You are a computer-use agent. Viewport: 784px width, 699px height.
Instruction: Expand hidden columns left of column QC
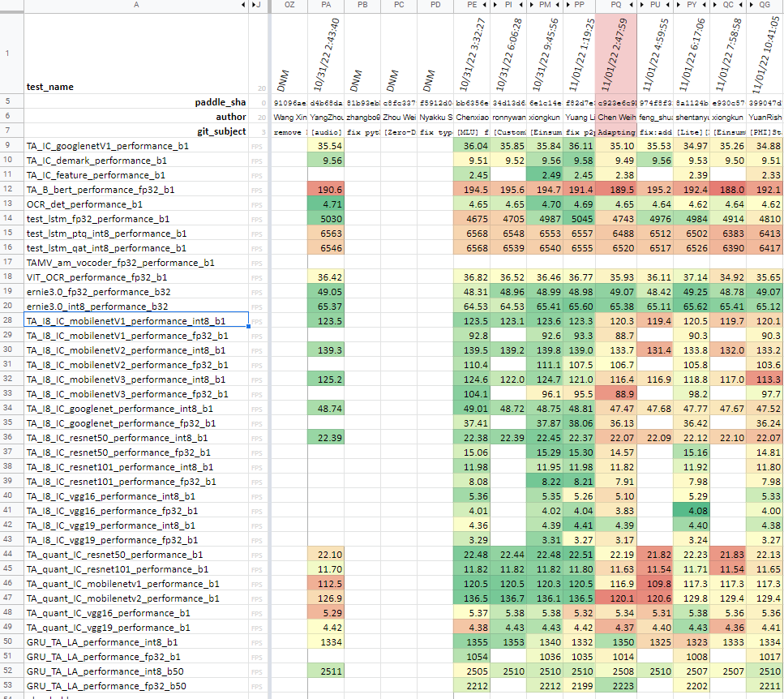point(715,5)
